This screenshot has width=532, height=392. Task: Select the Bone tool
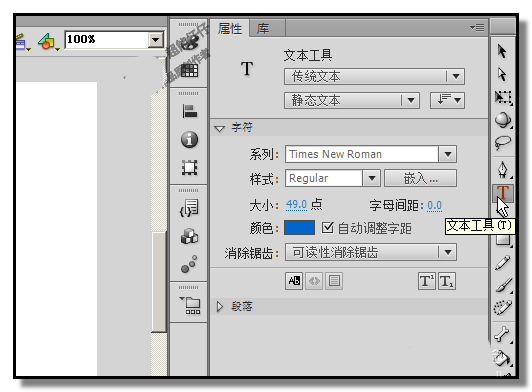pos(503,334)
